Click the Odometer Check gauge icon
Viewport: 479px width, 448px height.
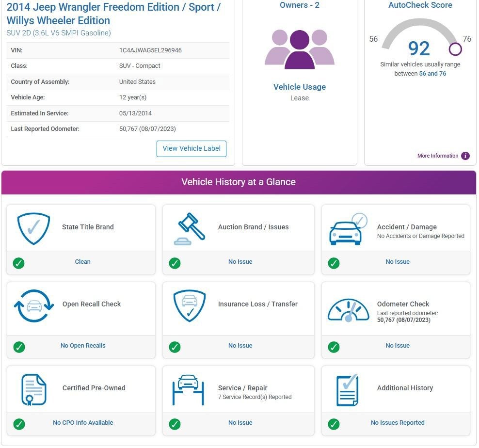[348, 310]
